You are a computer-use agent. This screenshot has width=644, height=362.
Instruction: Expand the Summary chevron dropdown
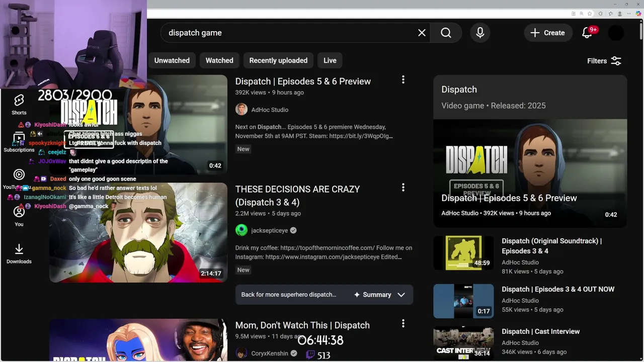click(x=401, y=295)
